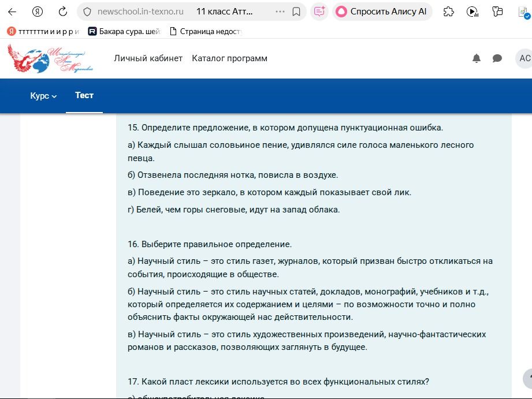Click the Спросить Алису AI button
Image resolution: width=532 pixels, height=399 pixels.
point(382,12)
